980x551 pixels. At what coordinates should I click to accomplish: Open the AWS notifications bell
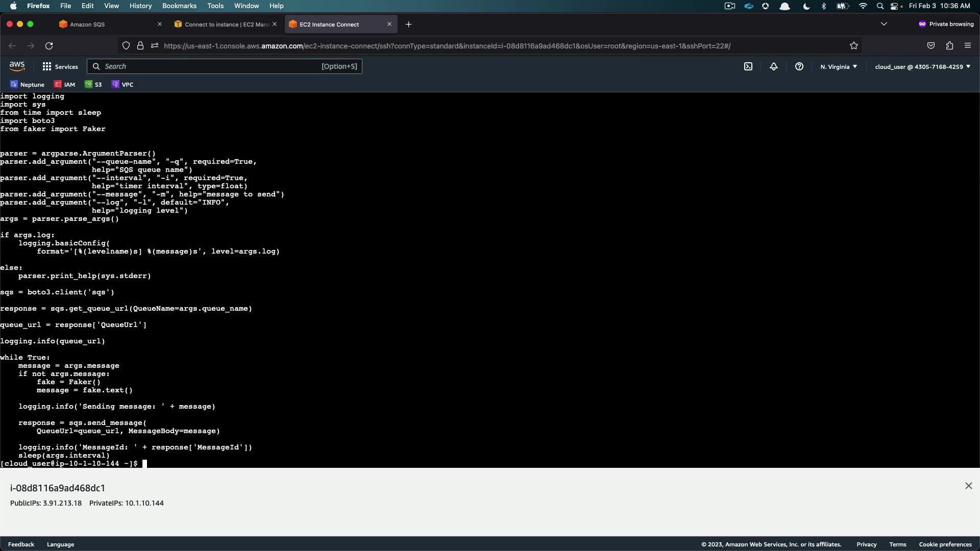click(x=774, y=66)
